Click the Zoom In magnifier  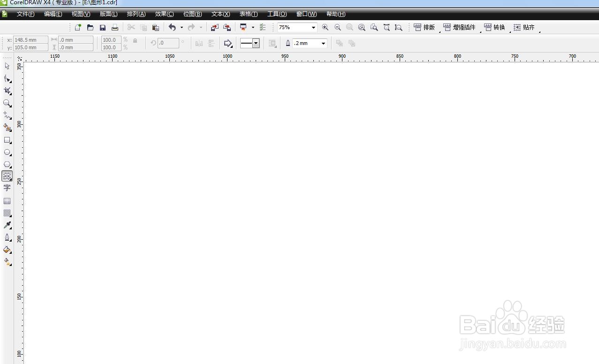pyautogui.click(x=325, y=28)
